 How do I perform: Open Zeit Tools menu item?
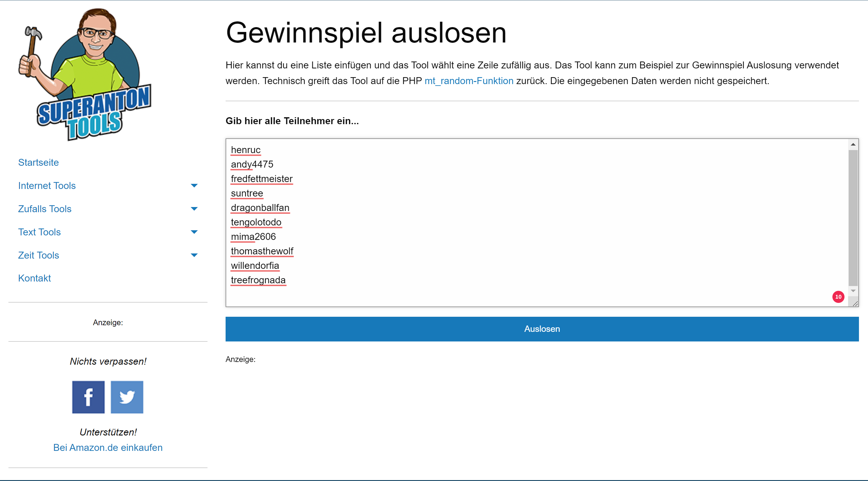[x=38, y=255]
